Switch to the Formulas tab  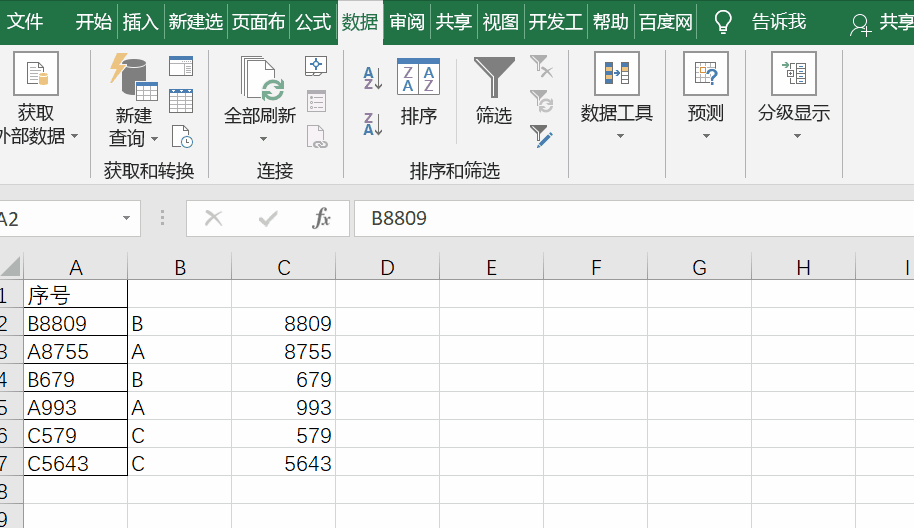tap(313, 22)
